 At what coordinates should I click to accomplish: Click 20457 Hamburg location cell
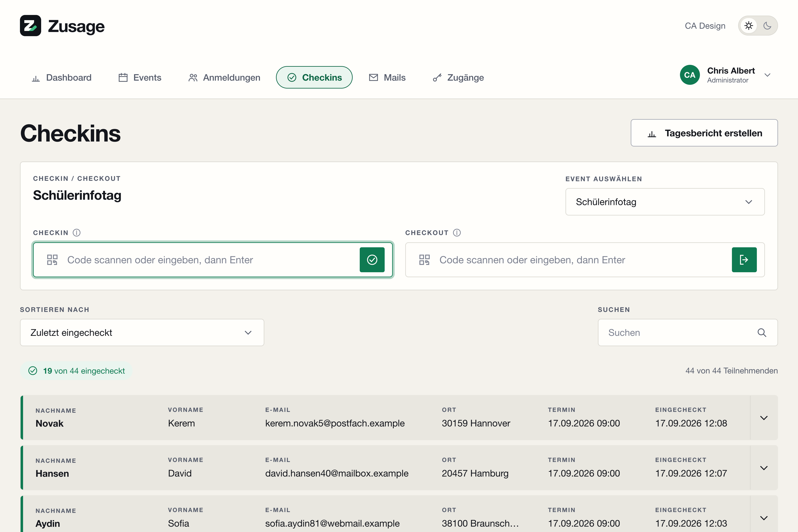tap(475, 473)
